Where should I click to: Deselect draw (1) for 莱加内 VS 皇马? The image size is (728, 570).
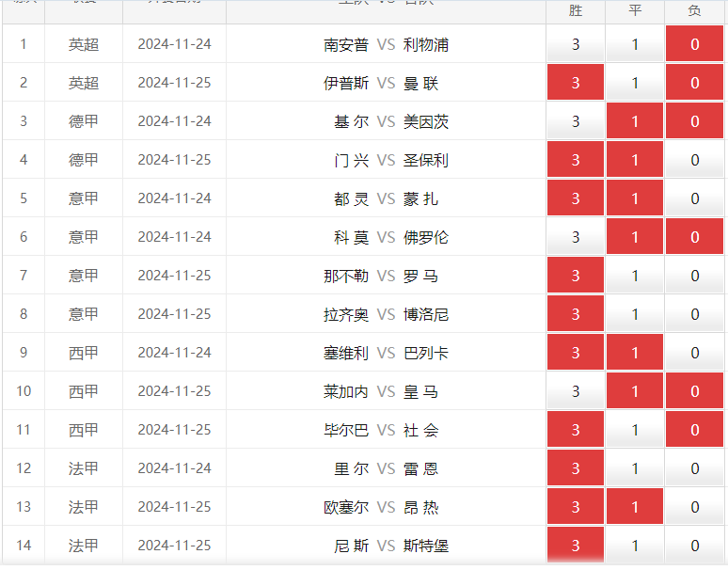635,391
